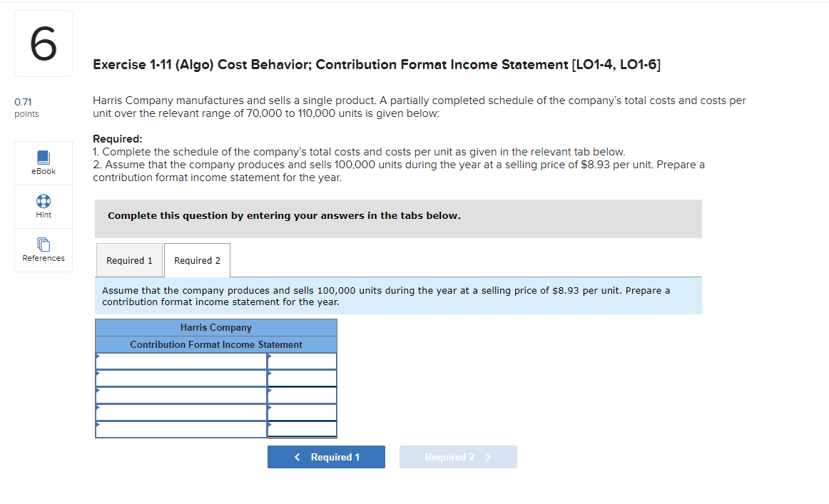
Task: Click the first amount input cell
Action: pos(303,361)
